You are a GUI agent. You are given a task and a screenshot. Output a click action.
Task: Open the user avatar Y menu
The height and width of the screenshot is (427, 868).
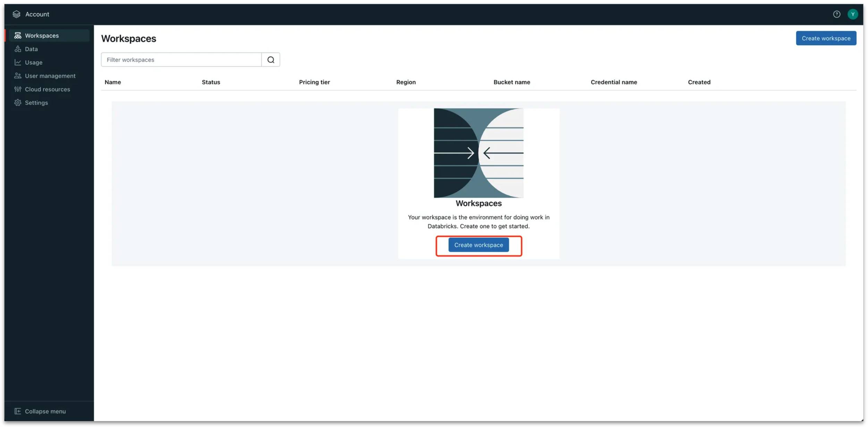[x=852, y=14]
